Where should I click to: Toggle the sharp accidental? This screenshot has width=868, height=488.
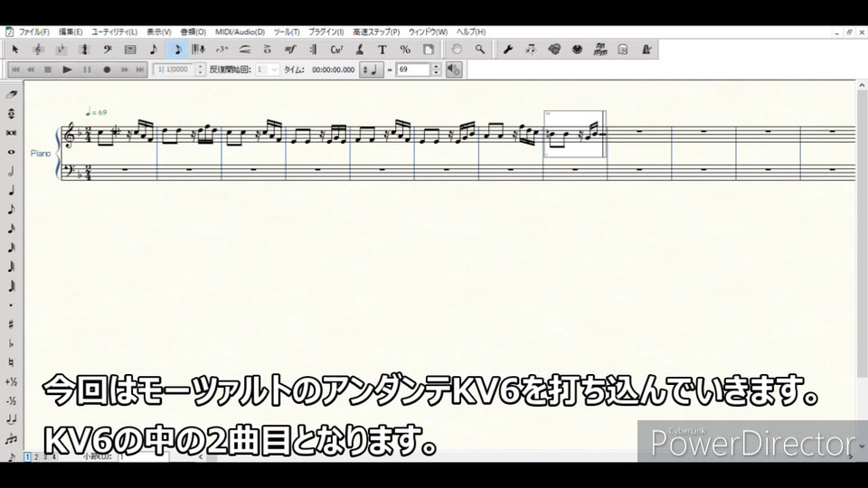(11, 324)
